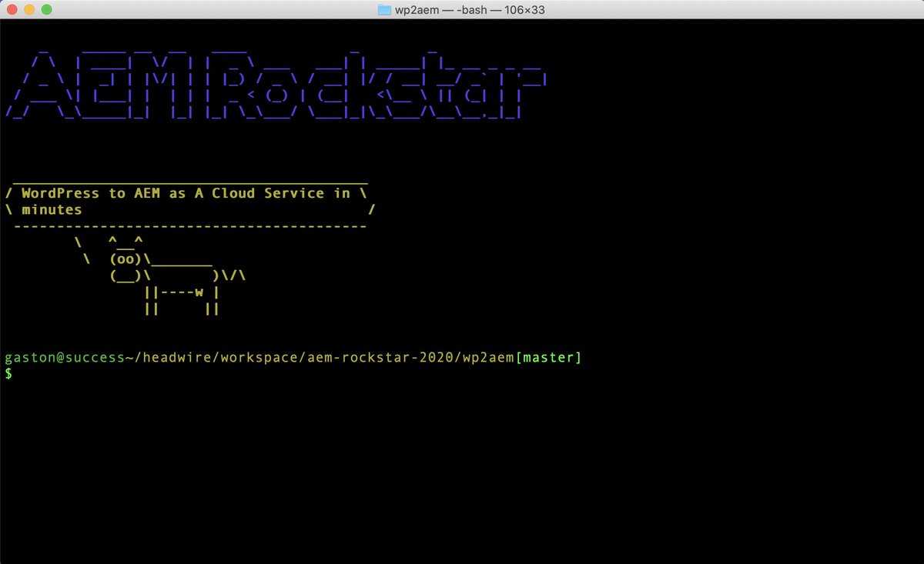Click the cowsay ASCII cow face '(oo)'
Viewport: 924px width, 564px height.
tap(126, 259)
